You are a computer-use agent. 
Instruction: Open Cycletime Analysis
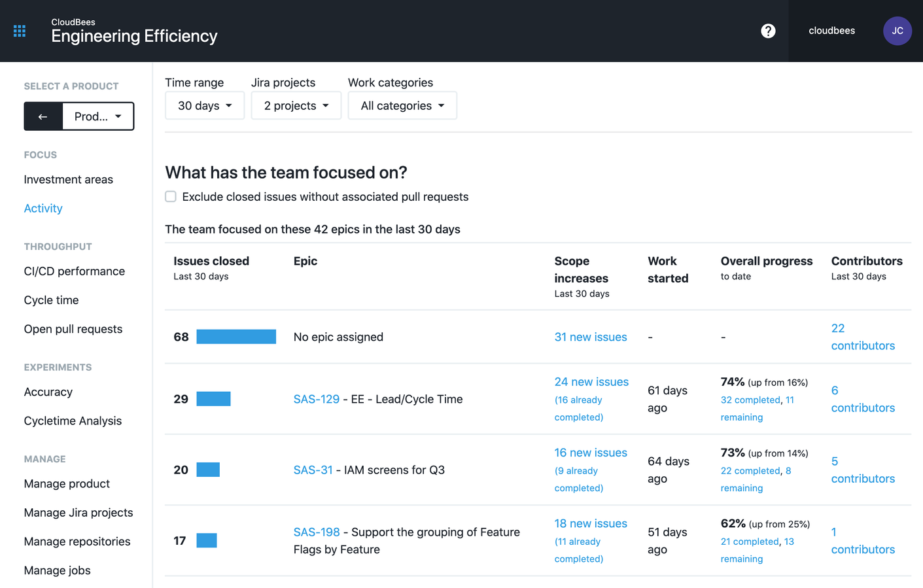tap(73, 421)
